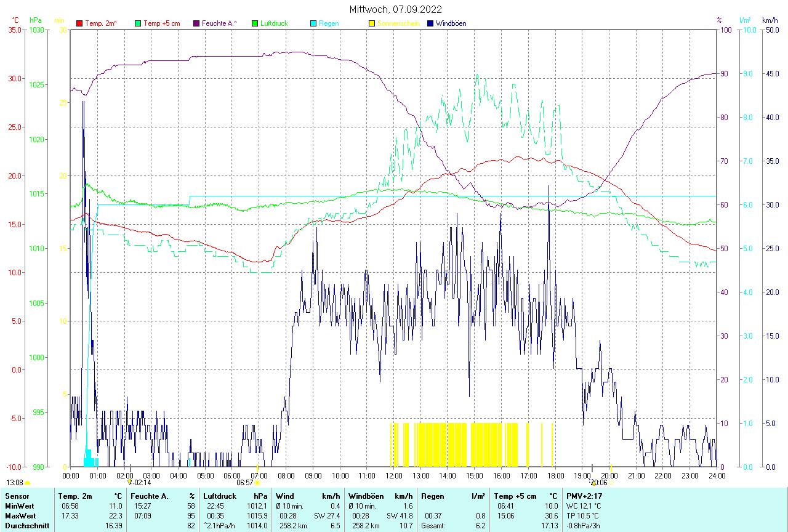Click the sunshine duration value 13:08
Viewport: 788px width, 532px height.
coord(15,483)
